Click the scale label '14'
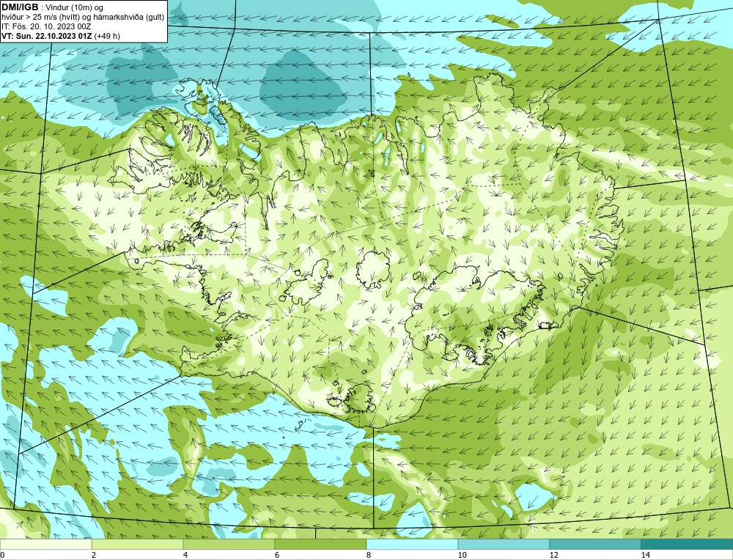The width and height of the screenshot is (733, 560). tap(645, 556)
